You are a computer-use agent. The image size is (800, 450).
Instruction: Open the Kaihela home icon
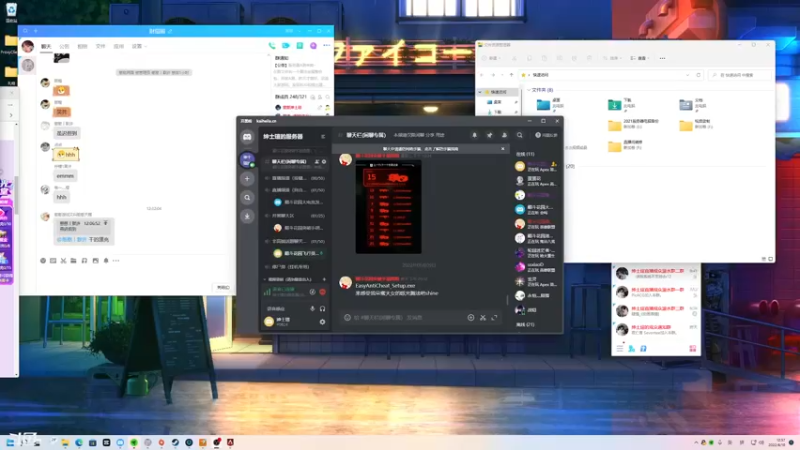point(247,137)
